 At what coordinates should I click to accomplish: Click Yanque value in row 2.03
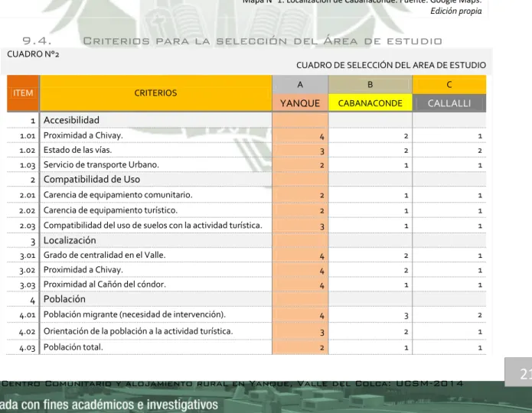point(322,227)
